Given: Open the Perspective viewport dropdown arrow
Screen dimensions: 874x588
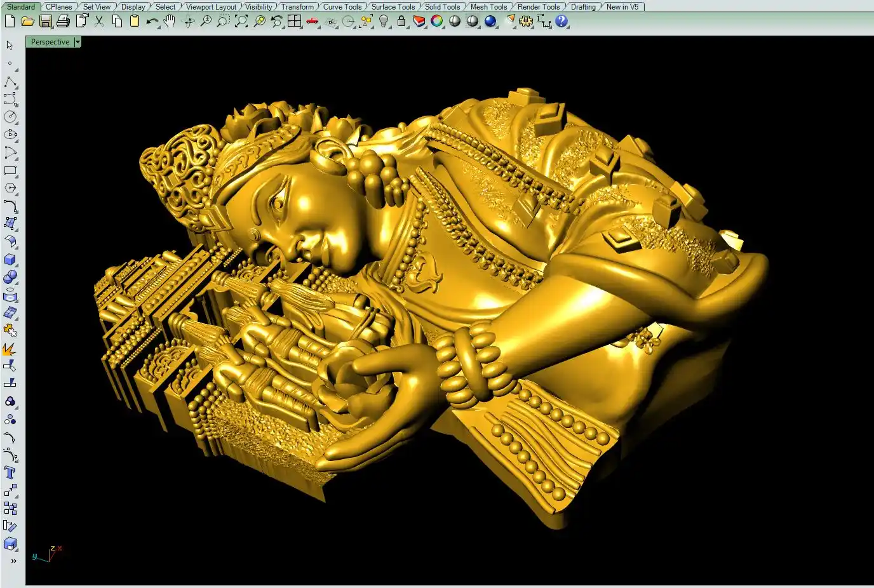Looking at the screenshot, I should [x=77, y=42].
